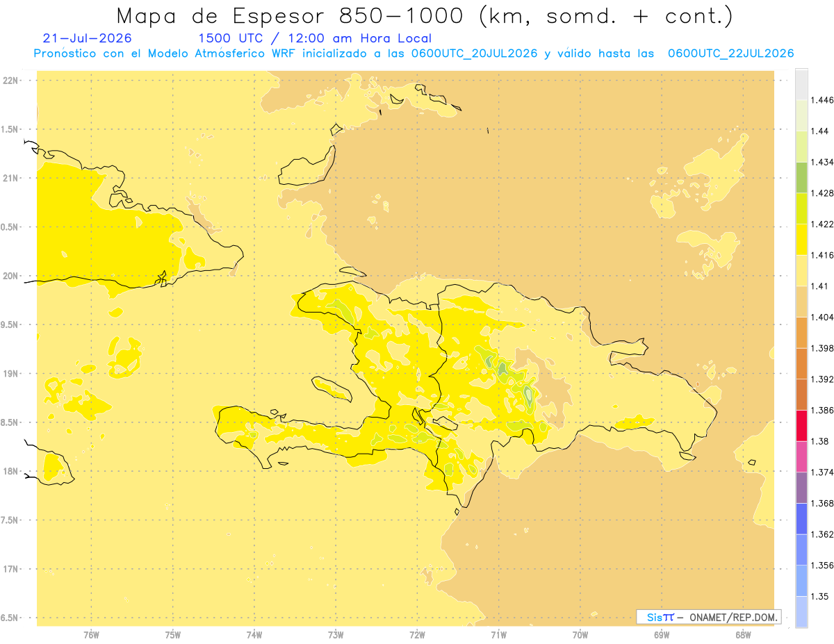Click the "1500 UTC / 12:00 am Hora Local" time label

pyautogui.click(x=315, y=38)
